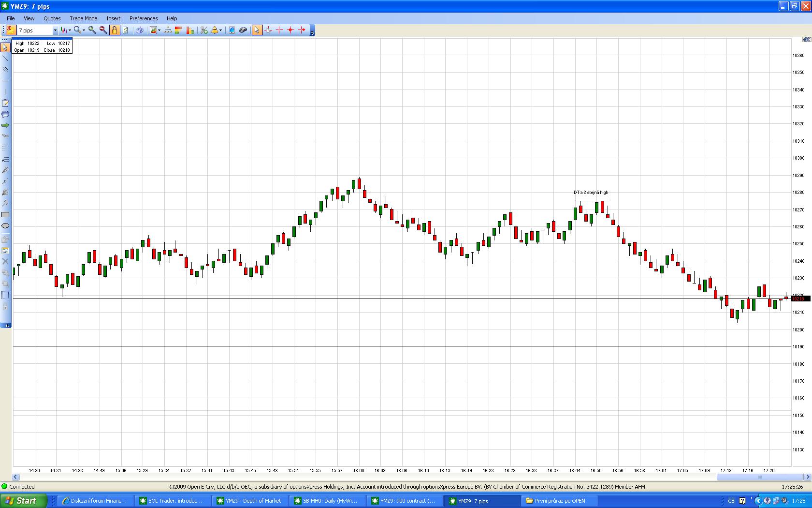Select the trend line drawing tool
812x508 pixels.
pyautogui.click(x=5, y=58)
